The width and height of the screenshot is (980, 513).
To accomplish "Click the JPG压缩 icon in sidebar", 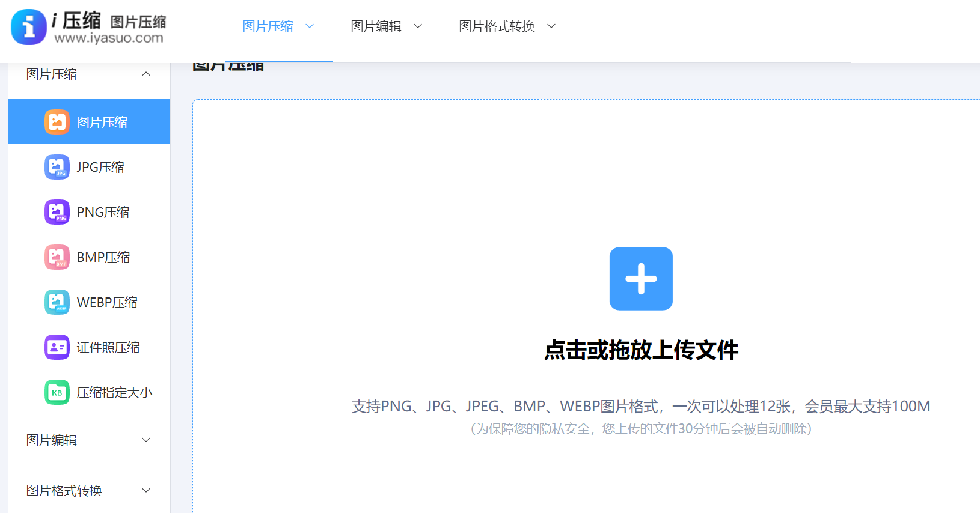I will [x=57, y=167].
